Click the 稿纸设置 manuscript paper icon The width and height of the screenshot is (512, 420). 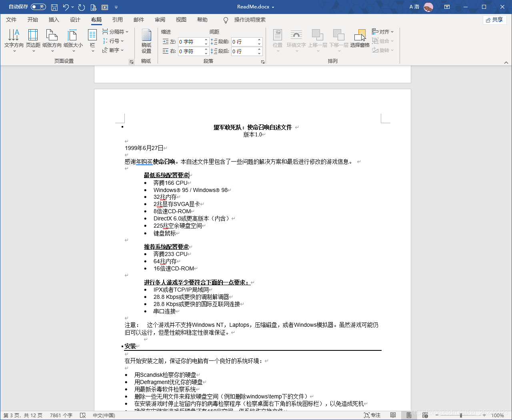click(146, 41)
